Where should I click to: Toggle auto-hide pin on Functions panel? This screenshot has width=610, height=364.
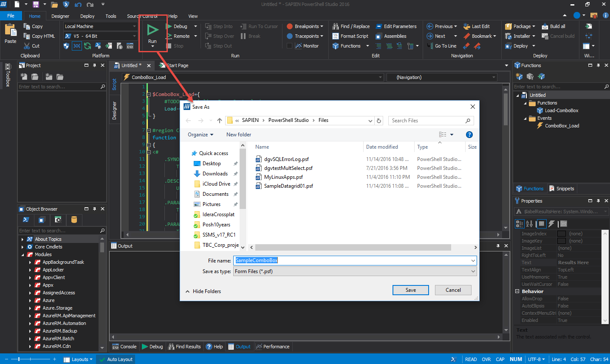tap(598, 65)
